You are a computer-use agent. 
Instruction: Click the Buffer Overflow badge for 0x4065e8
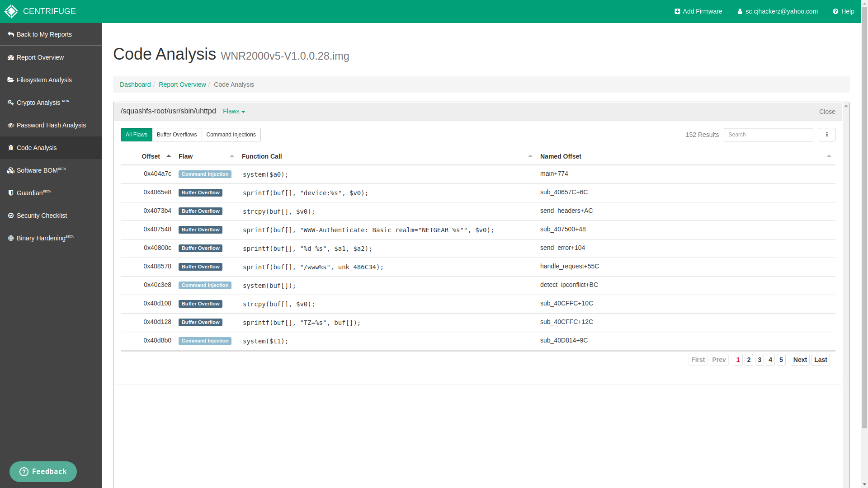coord(200,192)
